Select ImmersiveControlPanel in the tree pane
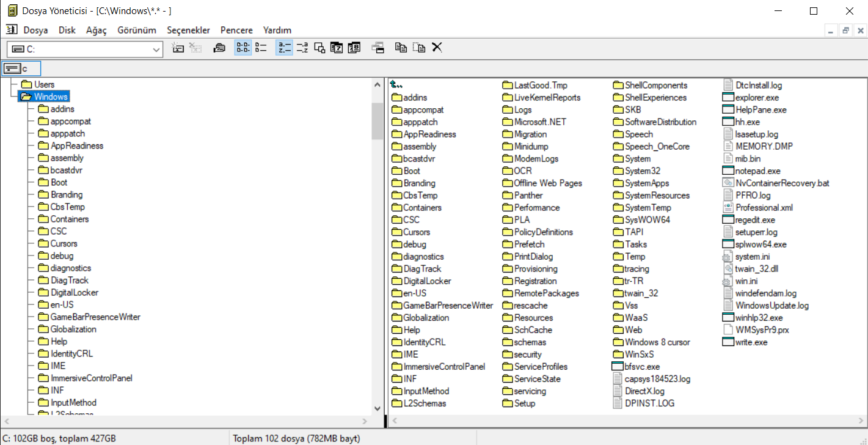The image size is (868, 445). point(85,378)
